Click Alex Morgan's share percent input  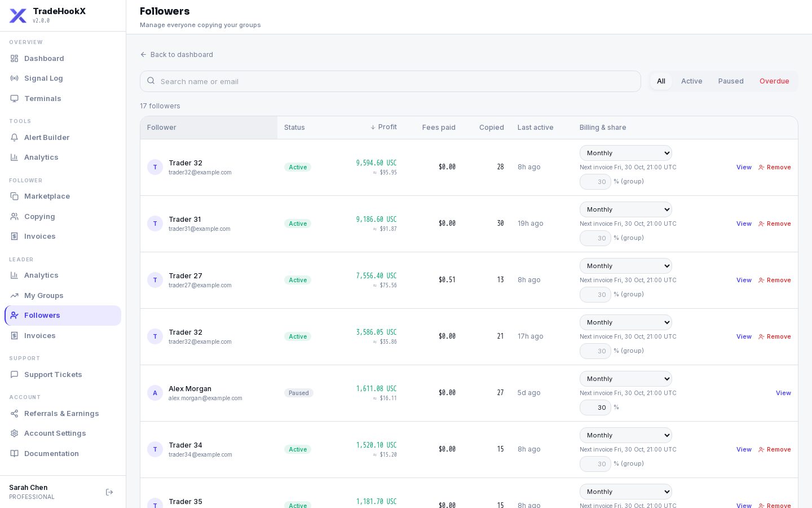point(595,408)
